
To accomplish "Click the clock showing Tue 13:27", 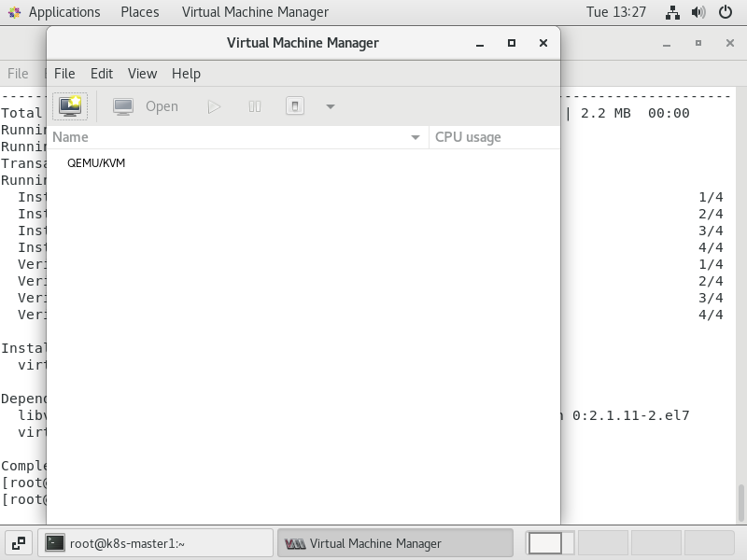I will pyautogui.click(x=616, y=12).
